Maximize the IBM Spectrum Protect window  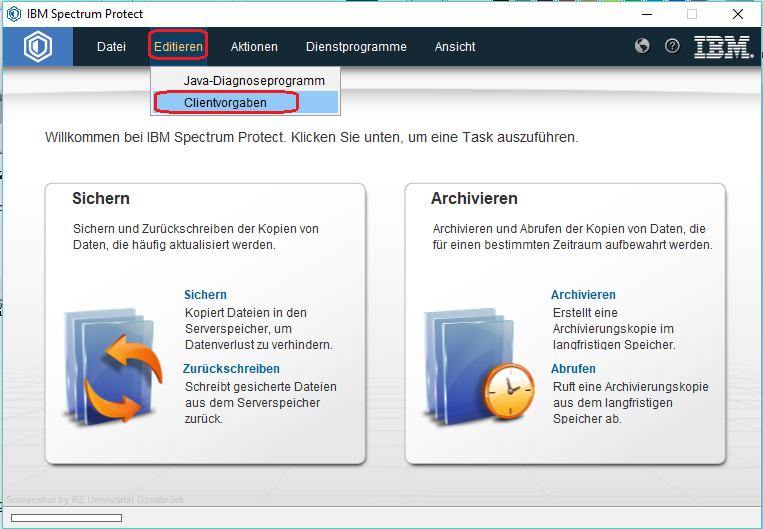pos(692,14)
